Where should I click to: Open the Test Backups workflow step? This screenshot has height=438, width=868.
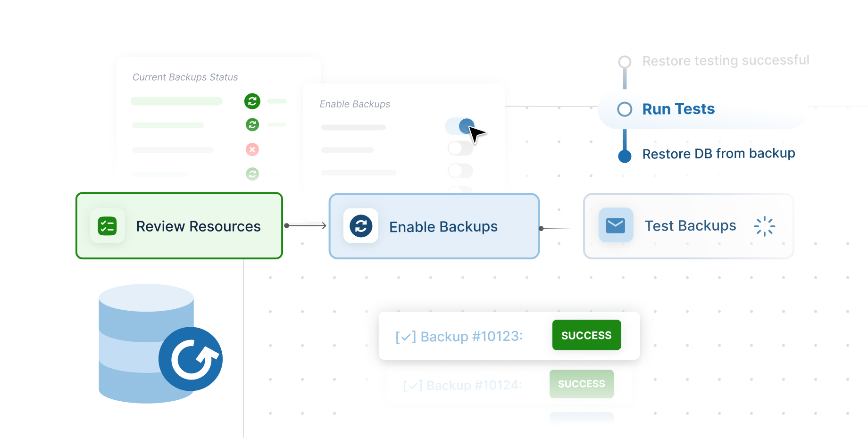click(x=689, y=226)
